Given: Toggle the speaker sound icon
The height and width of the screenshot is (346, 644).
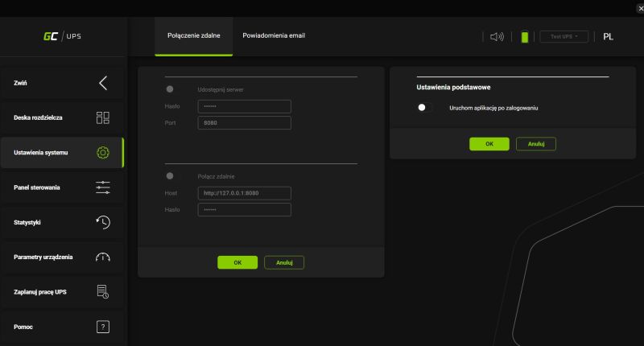Looking at the screenshot, I should 497,37.
